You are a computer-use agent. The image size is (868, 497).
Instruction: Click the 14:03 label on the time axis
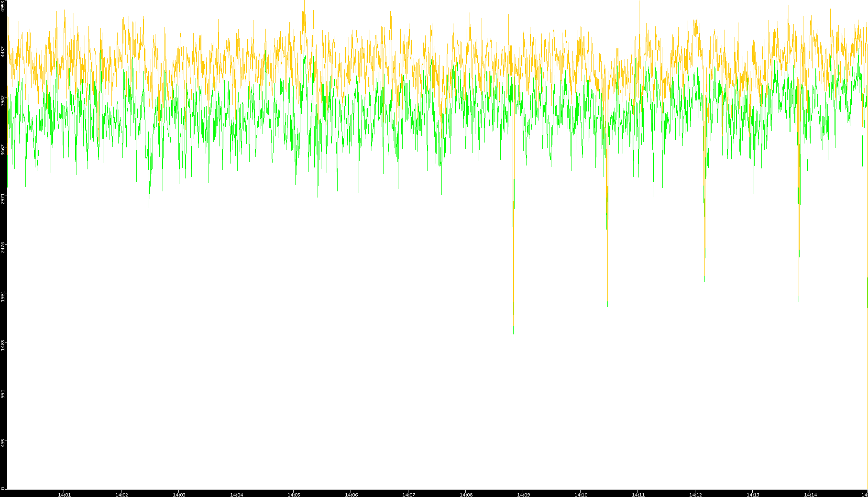pyautogui.click(x=179, y=495)
